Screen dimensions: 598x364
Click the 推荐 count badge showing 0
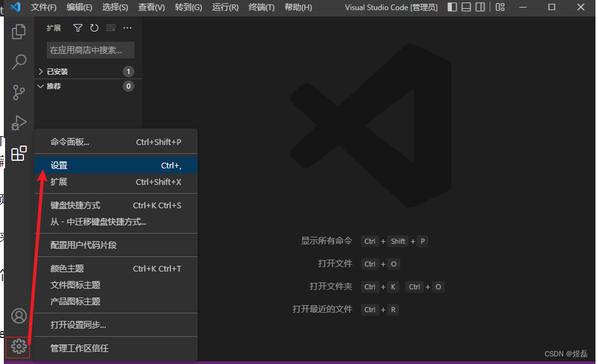pos(129,86)
